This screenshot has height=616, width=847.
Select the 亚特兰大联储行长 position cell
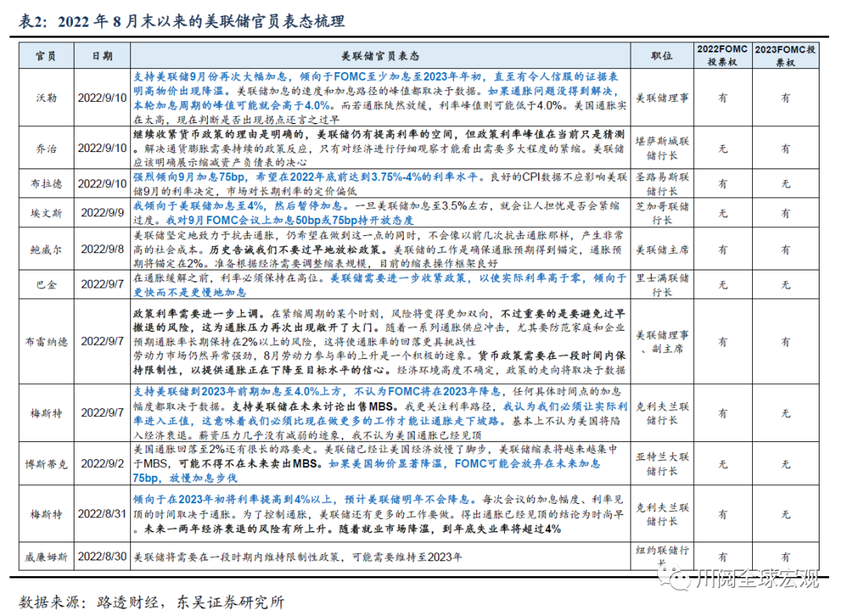click(x=662, y=464)
